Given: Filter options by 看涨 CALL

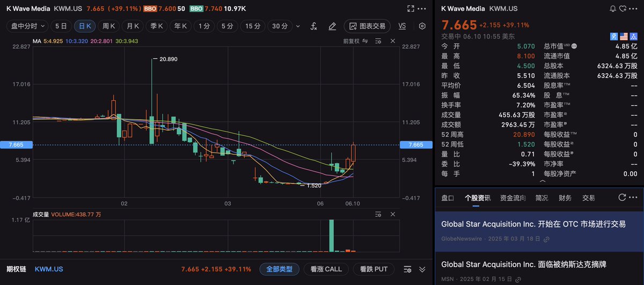Looking at the screenshot, I should tap(326, 269).
